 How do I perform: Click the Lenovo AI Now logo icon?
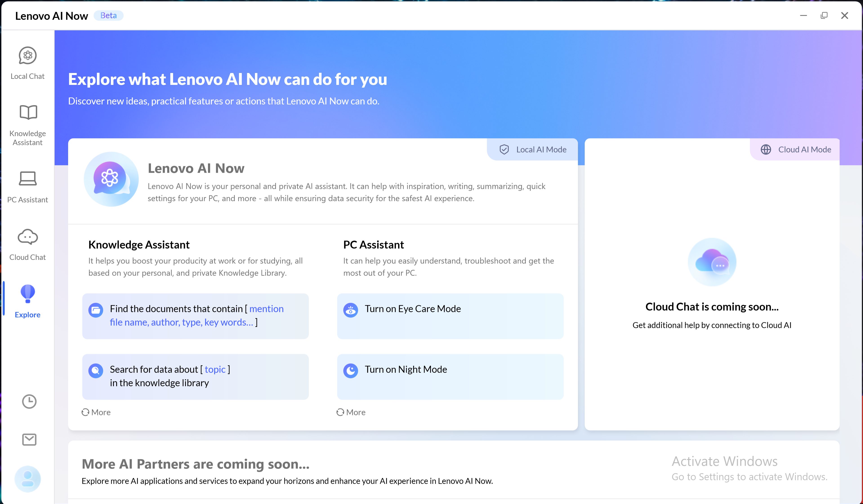pos(111,179)
